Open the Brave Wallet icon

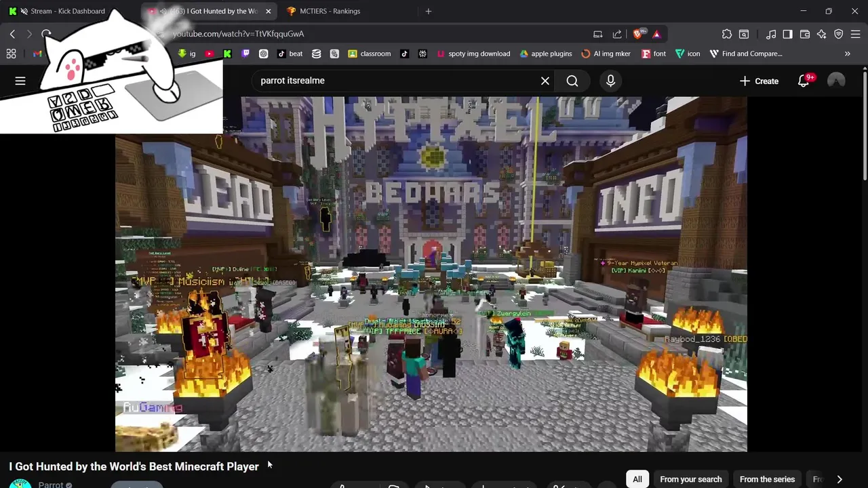[x=805, y=34]
